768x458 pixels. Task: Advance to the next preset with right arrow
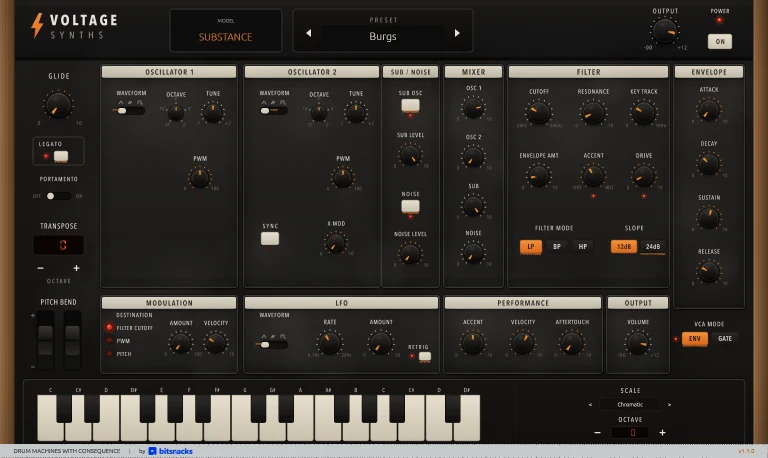coord(457,33)
